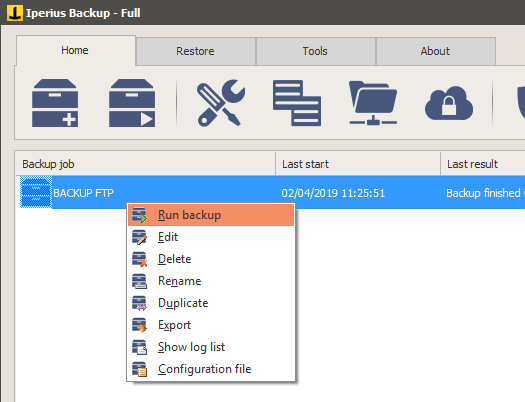Sort by the Last start column header
The width and height of the screenshot is (525, 402).
click(x=358, y=164)
